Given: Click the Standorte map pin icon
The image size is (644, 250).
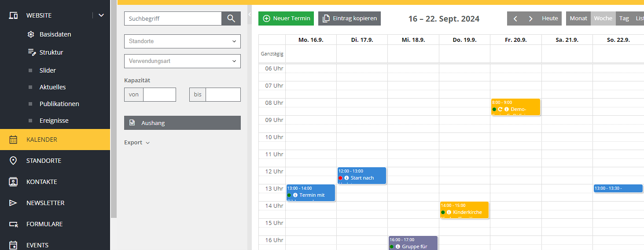Looking at the screenshot, I should 13,161.
